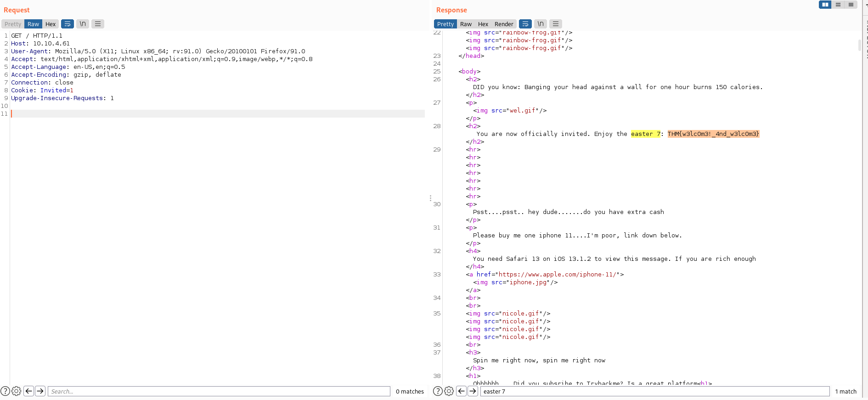Toggle word wrap icon in Response panel
Screen dimensions: 868x400
[525, 24]
